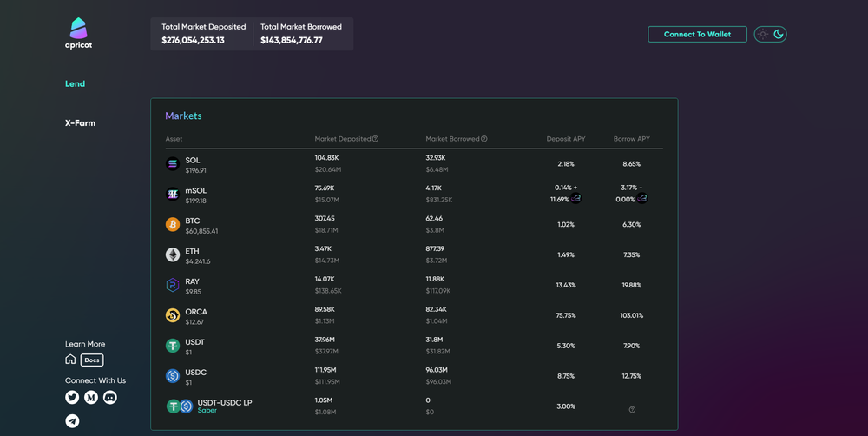Open the Lend section
This screenshot has width=868, height=436.
tap(75, 83)
